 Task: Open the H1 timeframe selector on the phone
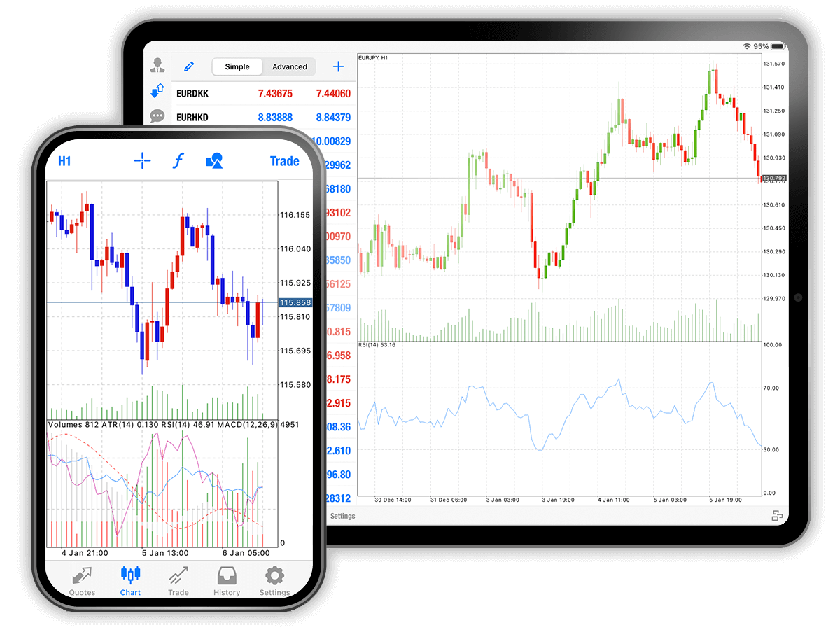pyautogui.click(x=64, y=161)
